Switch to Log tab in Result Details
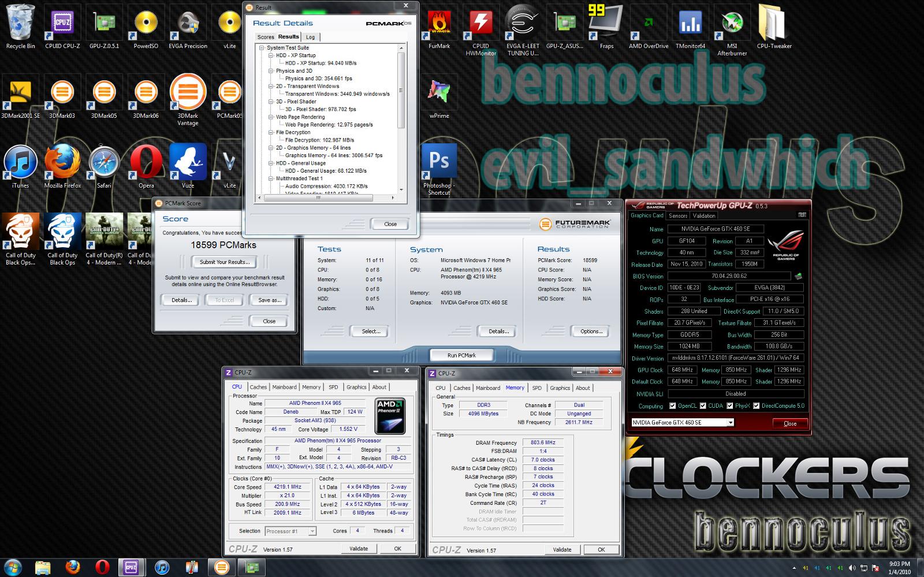924x577 pixels. coord(311,37)
